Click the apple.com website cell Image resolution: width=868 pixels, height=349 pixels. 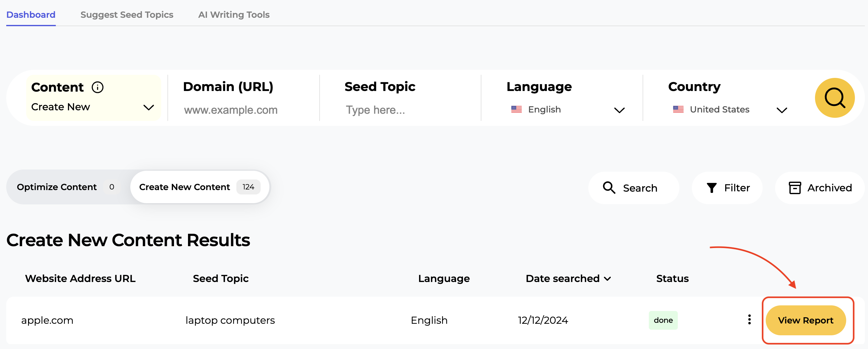pos(47,320)
